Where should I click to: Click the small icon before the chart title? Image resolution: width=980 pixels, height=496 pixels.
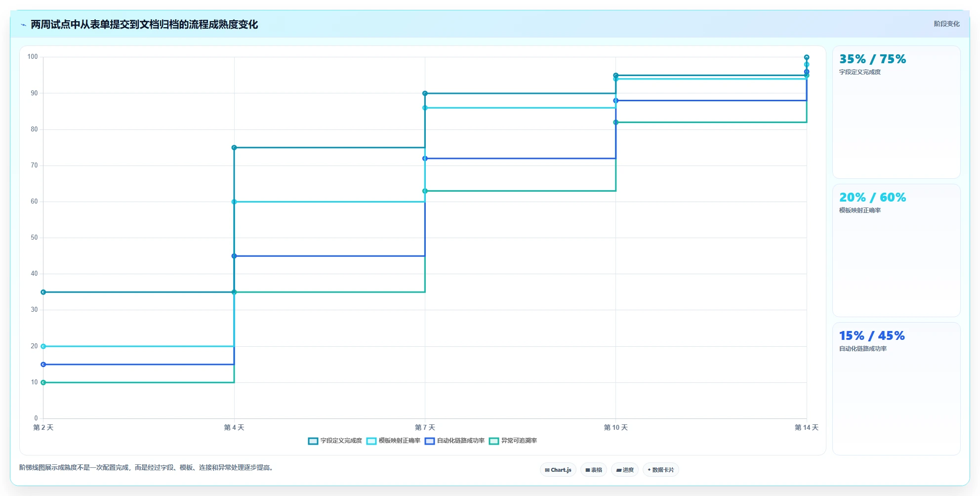tap(23, 25)
